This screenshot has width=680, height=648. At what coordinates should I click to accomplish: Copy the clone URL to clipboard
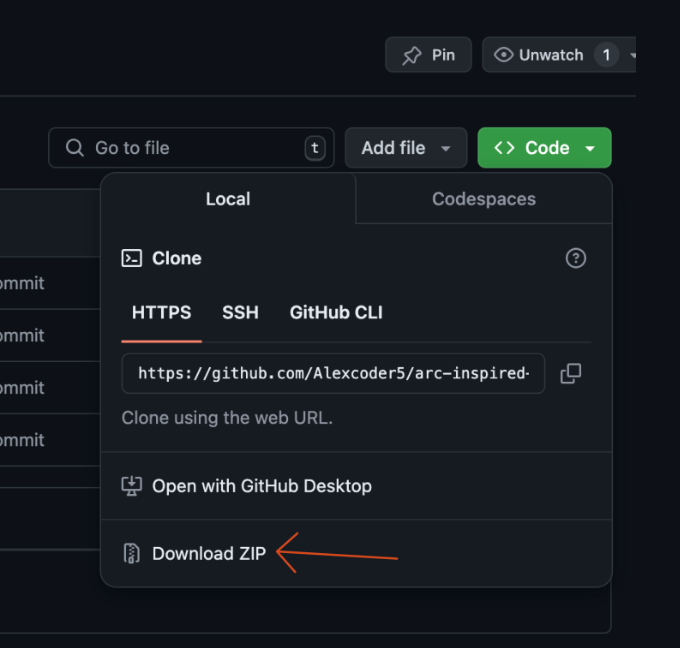click(x=571, y=373)
